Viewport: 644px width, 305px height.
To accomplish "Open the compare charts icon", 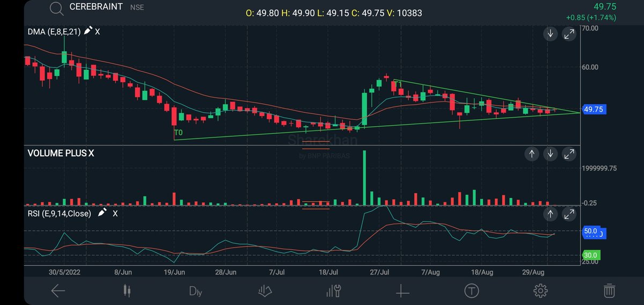I will 265,291.
